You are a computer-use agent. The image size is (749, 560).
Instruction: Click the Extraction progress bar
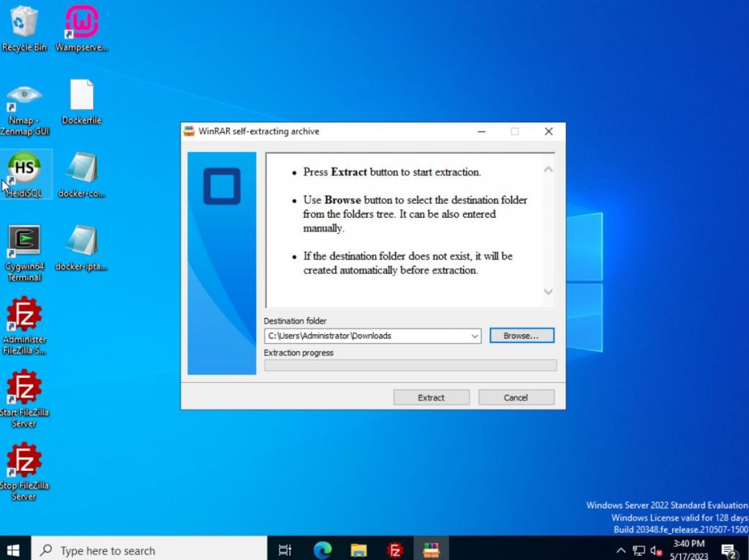point(410,365)
